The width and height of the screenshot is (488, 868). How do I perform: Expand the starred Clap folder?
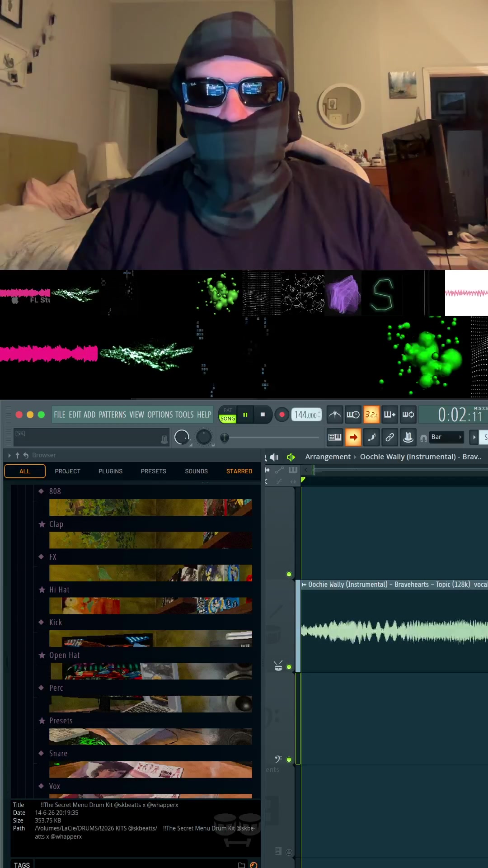(56, 524)
